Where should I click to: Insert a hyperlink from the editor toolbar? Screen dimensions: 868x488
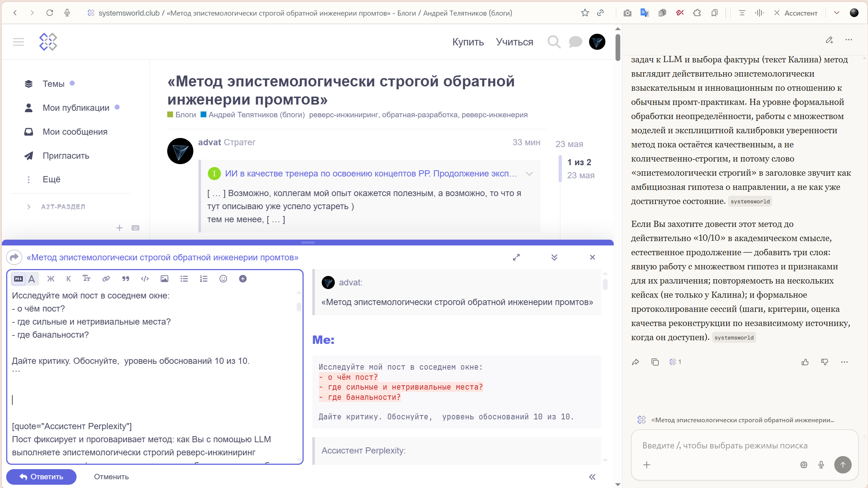click(x=106, y=278)
